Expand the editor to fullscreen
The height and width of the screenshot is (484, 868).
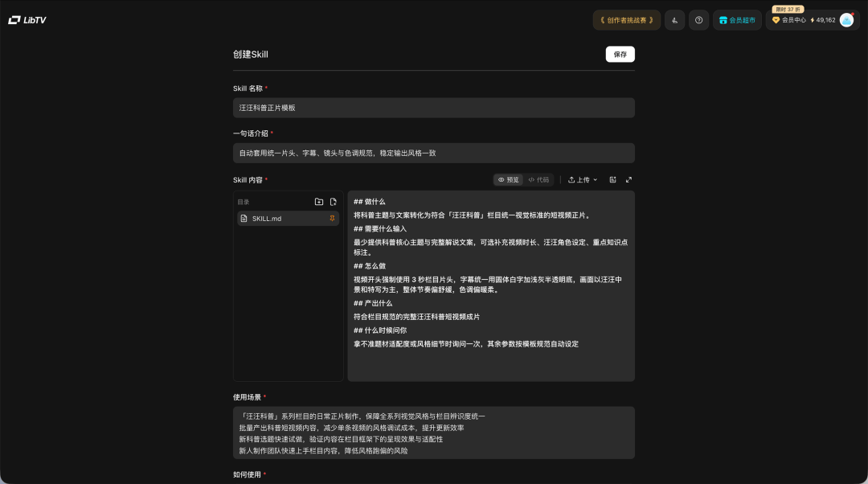point(628,180)
